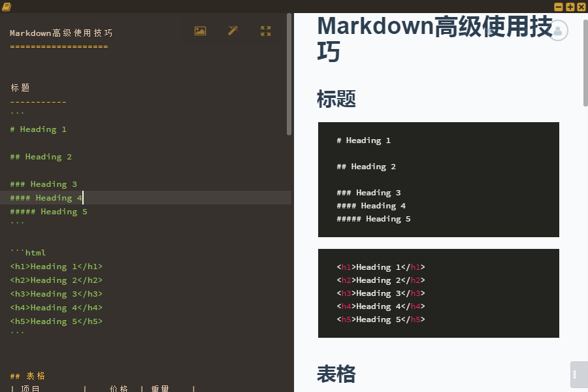The height and width of the screenshot is (392, 588).
Task: Click '<h2>Heading 2</h2>' in preview HTML block
Action: pos(381,280)
